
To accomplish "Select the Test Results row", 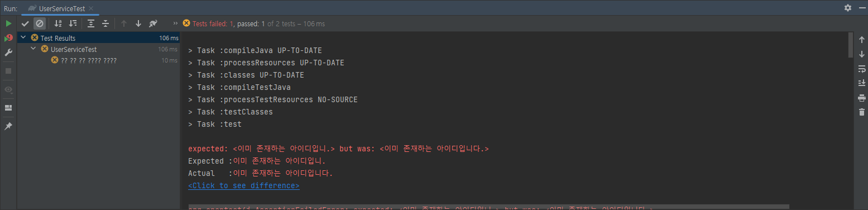I will tap(99, 38).
